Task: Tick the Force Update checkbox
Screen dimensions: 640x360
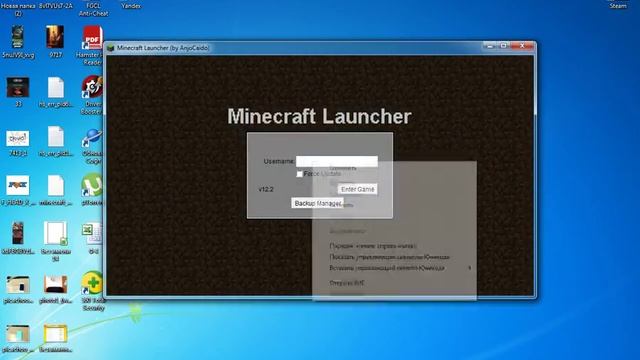Action: 300,174
